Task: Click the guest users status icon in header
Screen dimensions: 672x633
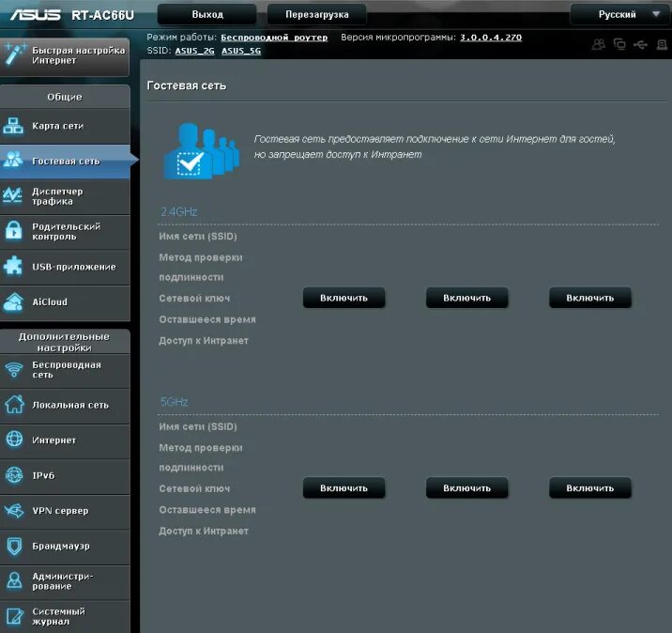Action: coord(599,44)
